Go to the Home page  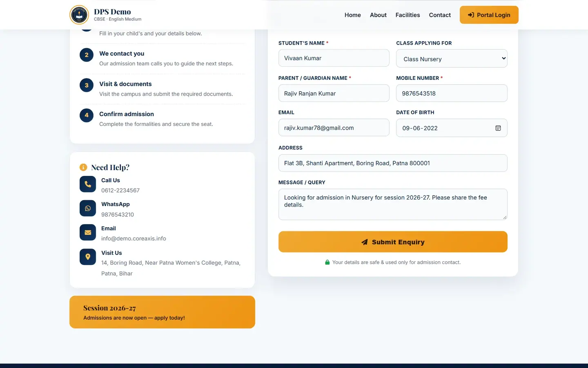coord(353,15)
